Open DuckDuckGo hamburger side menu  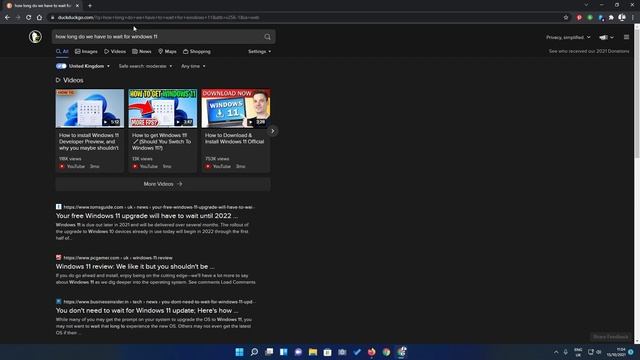click(627, 37)
